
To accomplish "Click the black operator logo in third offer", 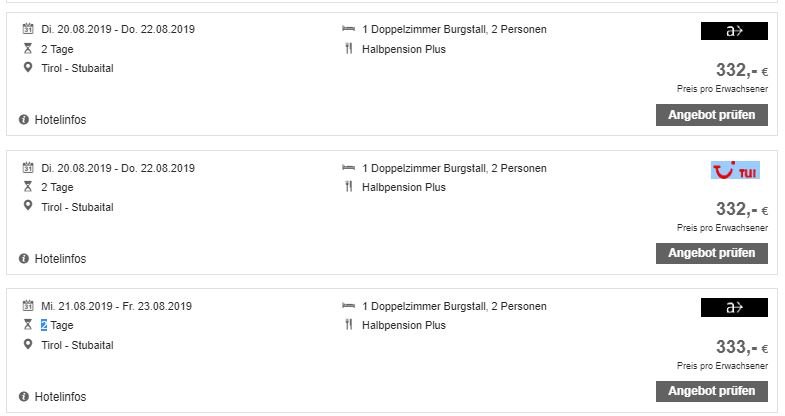I will point(734,307).
